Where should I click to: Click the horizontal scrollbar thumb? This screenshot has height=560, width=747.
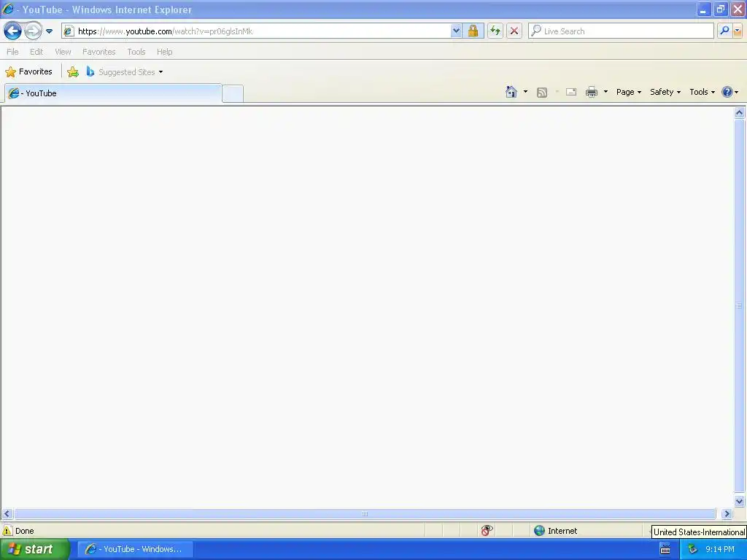click(365, 514)
